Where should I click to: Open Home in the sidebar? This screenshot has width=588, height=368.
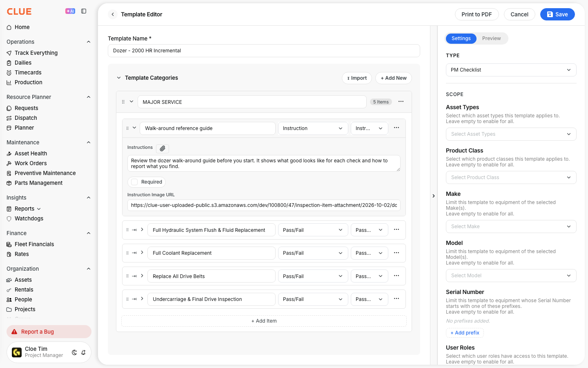22,27
